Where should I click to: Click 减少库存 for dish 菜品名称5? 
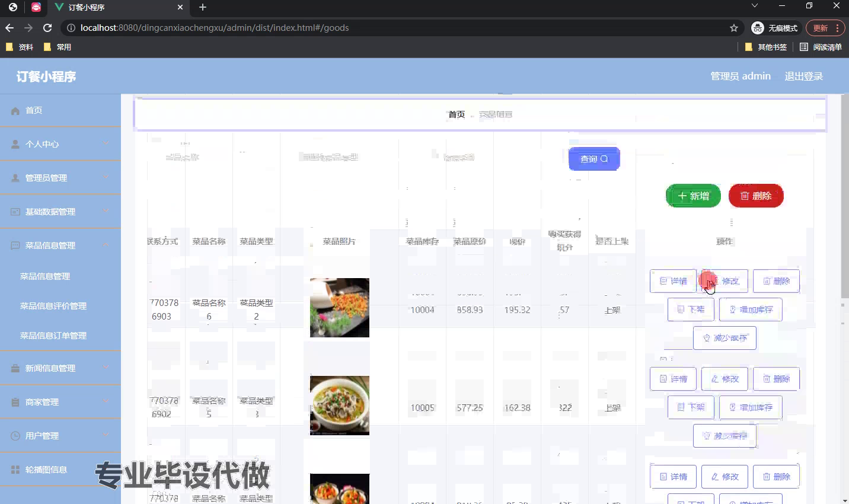pyautogui.click(x=724, y=436)
